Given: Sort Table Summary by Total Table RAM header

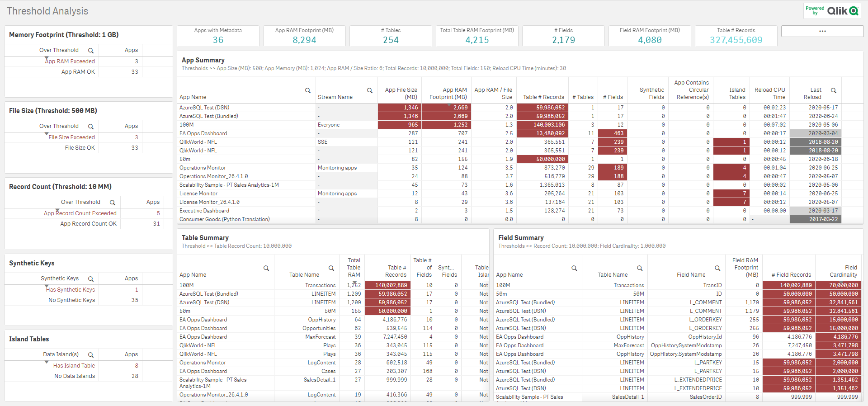Looking at the screenshot, I should tap(354, 267).
